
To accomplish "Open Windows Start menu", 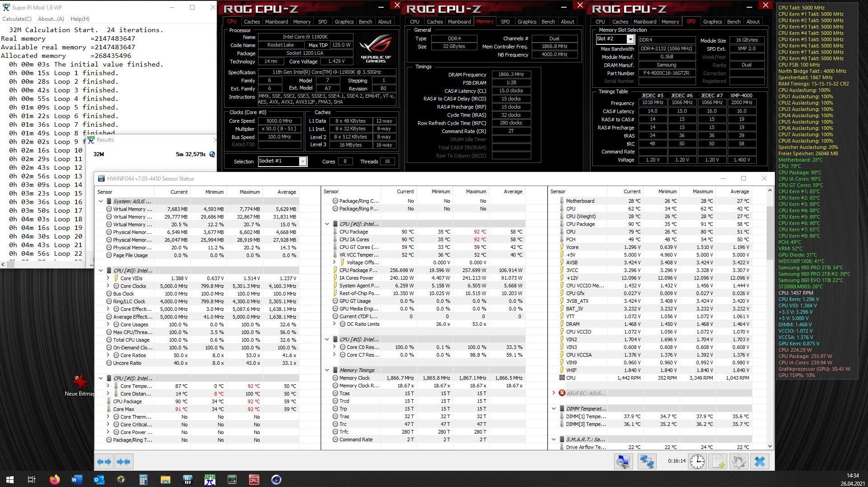I will 10,479.
